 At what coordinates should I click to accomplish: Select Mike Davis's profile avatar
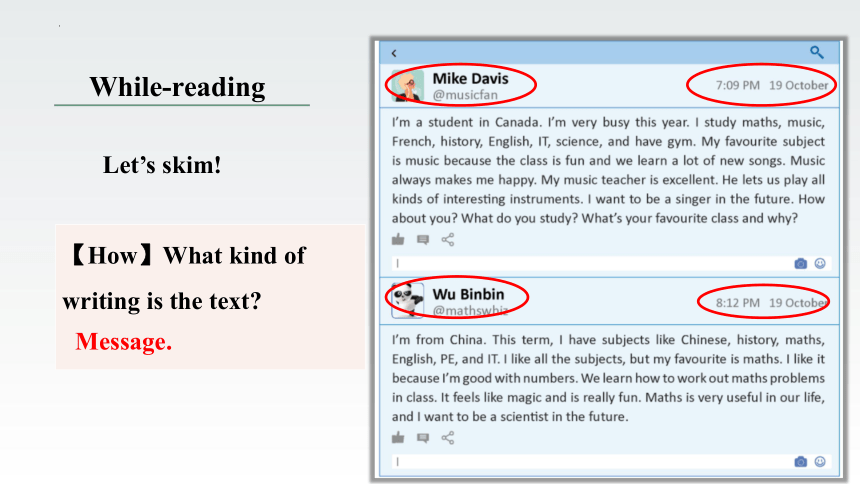pos(408,86)
